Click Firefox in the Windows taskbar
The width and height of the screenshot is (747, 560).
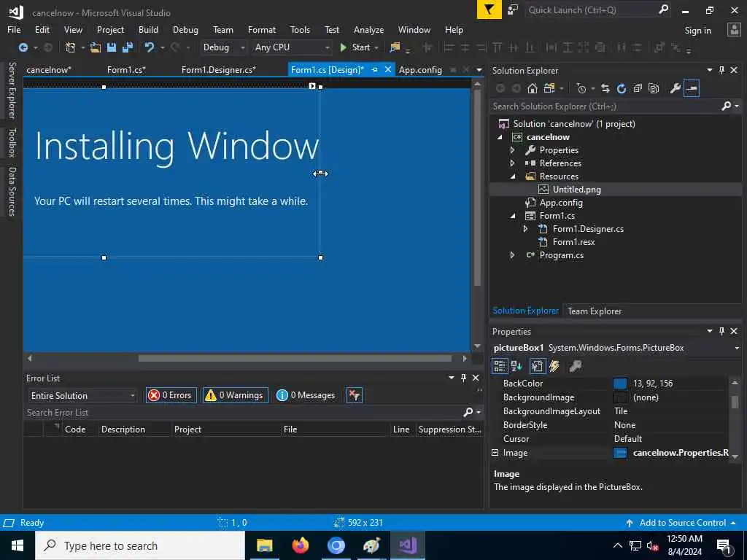(300, 545)
